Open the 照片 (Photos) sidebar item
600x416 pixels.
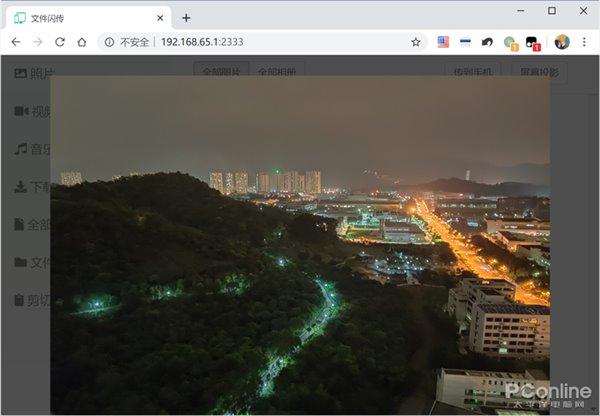(x=34, y=73)
